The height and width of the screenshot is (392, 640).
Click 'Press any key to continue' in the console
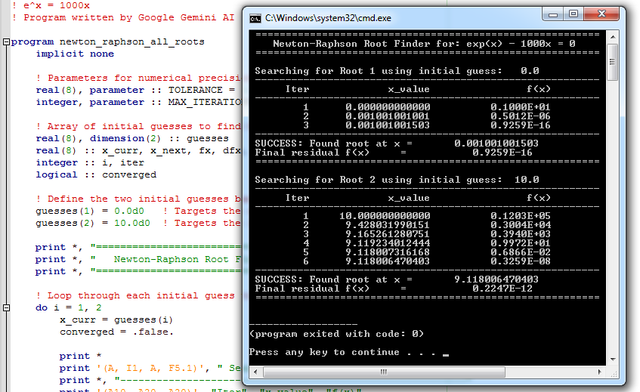[x=324, y=352]
